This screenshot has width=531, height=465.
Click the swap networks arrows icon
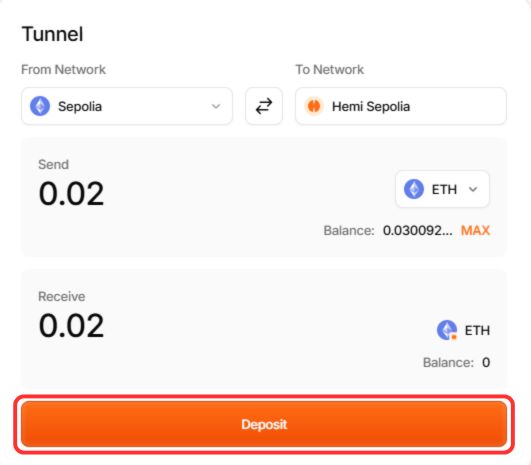[264, 106]
